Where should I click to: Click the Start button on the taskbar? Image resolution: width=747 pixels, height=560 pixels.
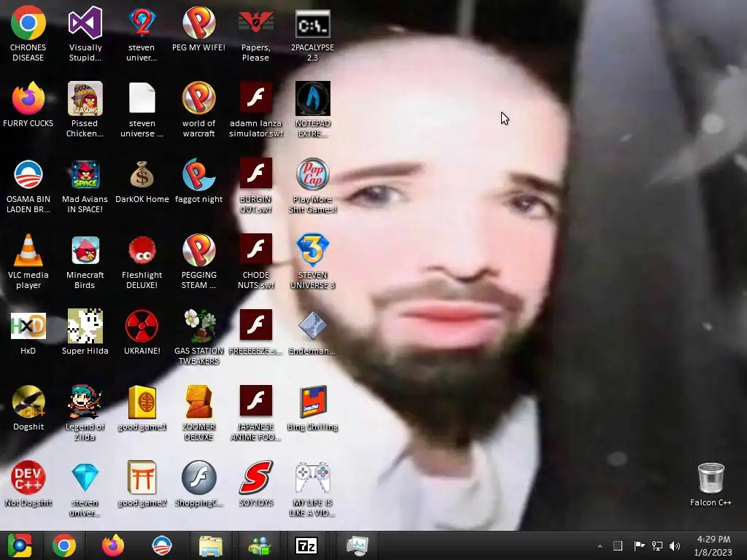pos(19,545)
